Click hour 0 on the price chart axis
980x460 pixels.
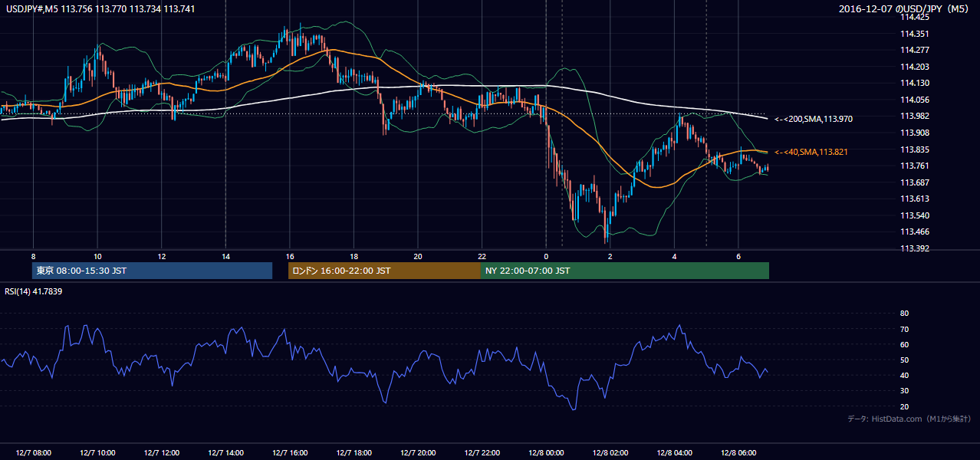point(546,257)
